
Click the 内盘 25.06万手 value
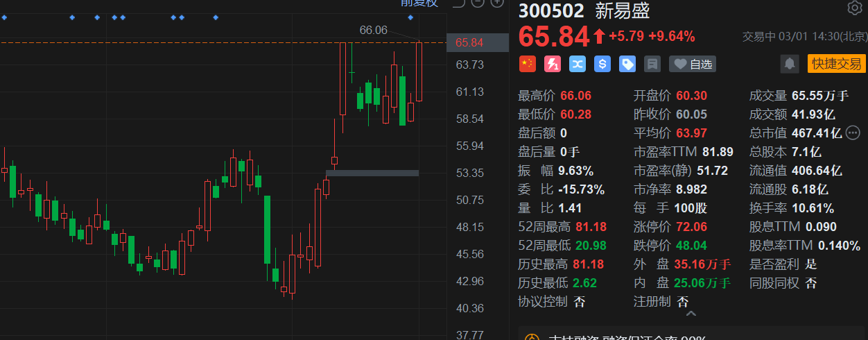(x=702, y=282)
